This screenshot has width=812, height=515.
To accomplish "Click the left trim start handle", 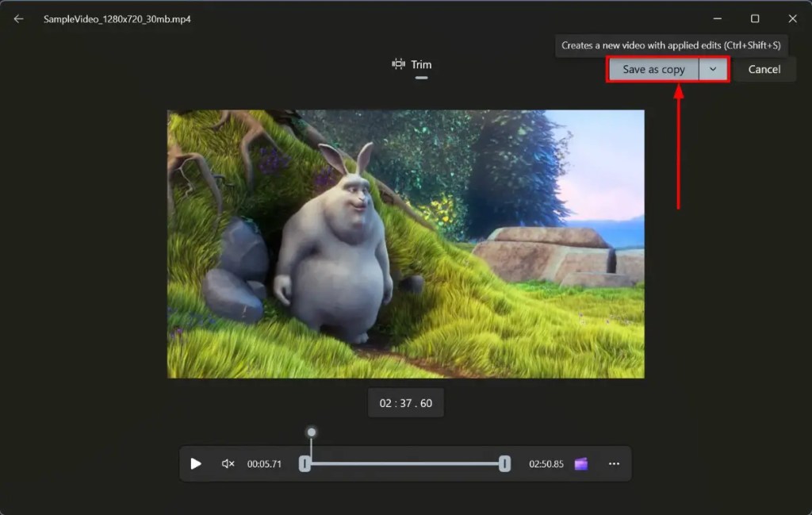I will [x=304, y=463].
